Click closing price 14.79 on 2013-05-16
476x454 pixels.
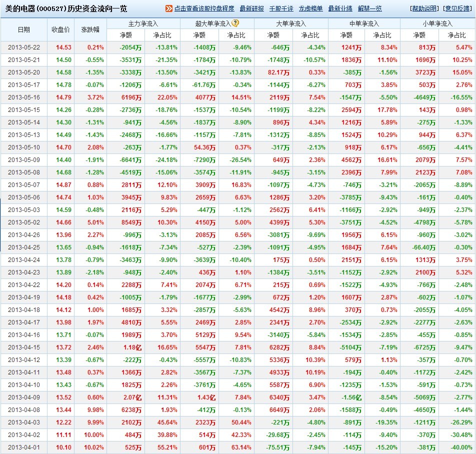(64, 97)
